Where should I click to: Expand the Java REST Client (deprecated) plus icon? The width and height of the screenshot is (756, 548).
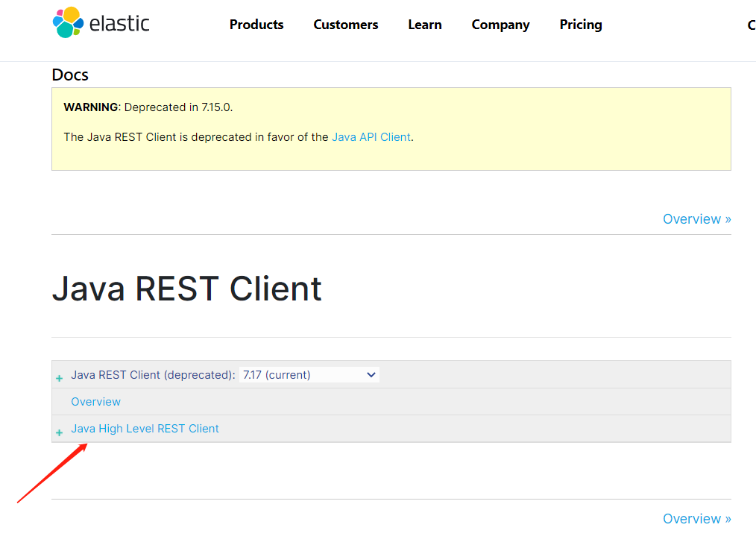[60, 379]
